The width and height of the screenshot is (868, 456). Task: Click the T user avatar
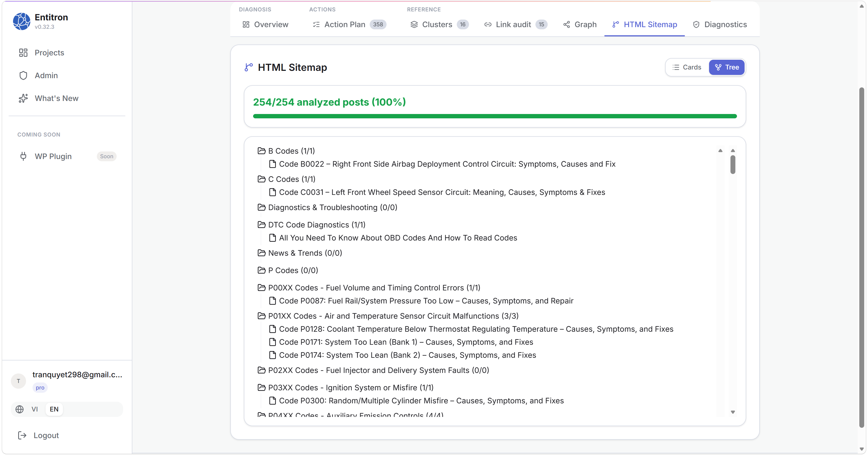[18, 381]
